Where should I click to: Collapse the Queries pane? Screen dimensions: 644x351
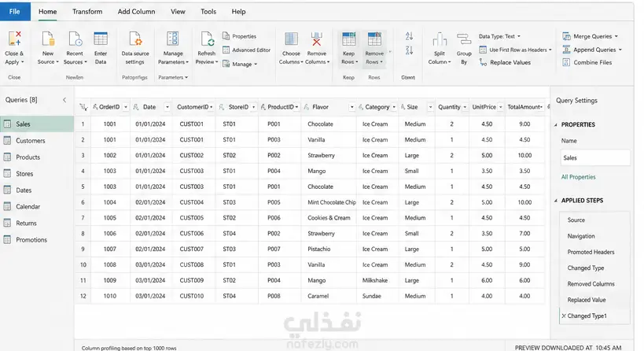pyautogui.click(x=64, y=100)
